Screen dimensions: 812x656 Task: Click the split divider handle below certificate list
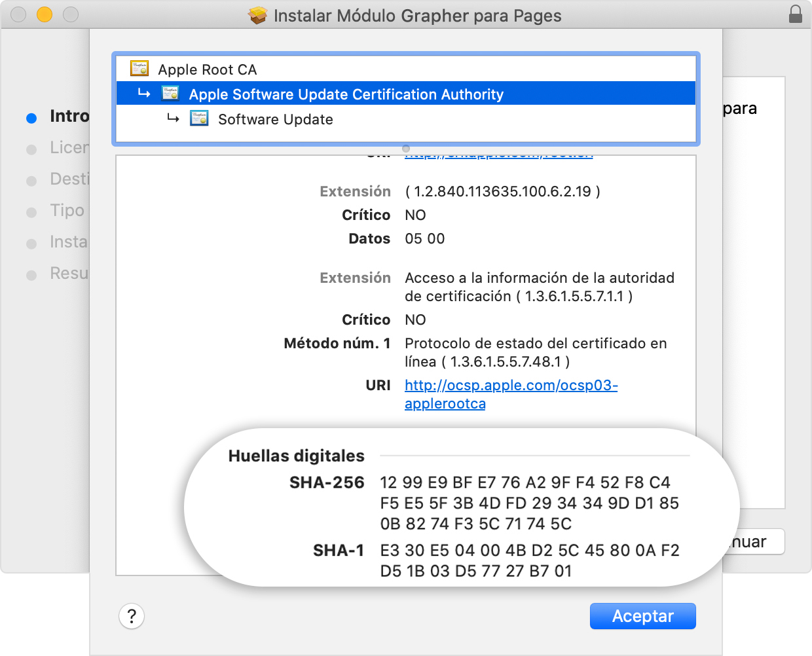406,149
